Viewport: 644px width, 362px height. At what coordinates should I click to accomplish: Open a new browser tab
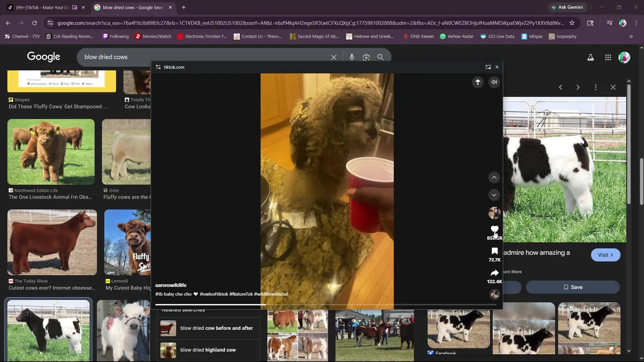point(184,8)
